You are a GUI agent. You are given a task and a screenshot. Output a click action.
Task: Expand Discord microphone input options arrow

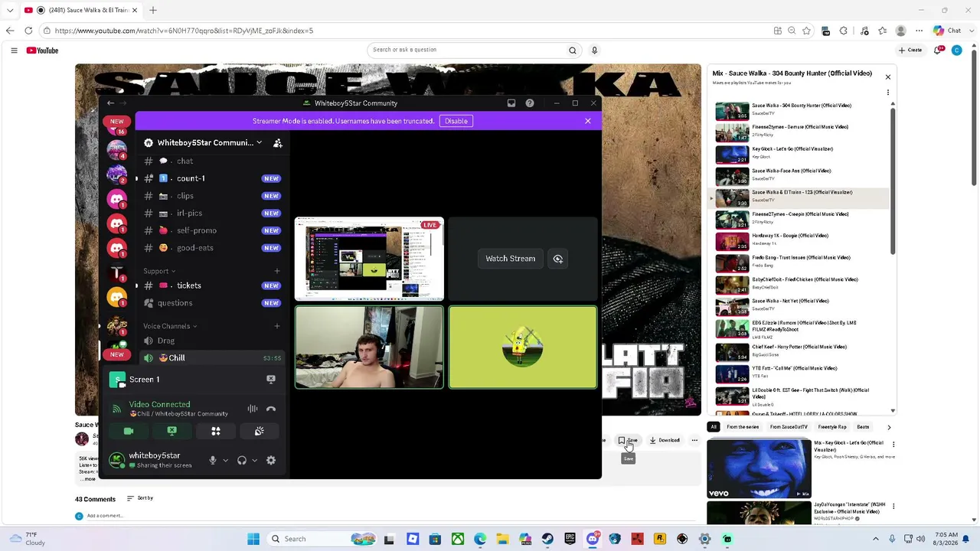[x=225, y=460]
